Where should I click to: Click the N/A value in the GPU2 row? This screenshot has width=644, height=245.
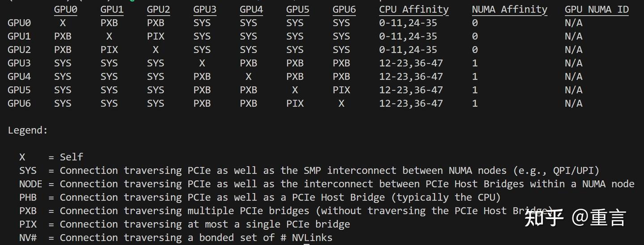coord(573,50)
